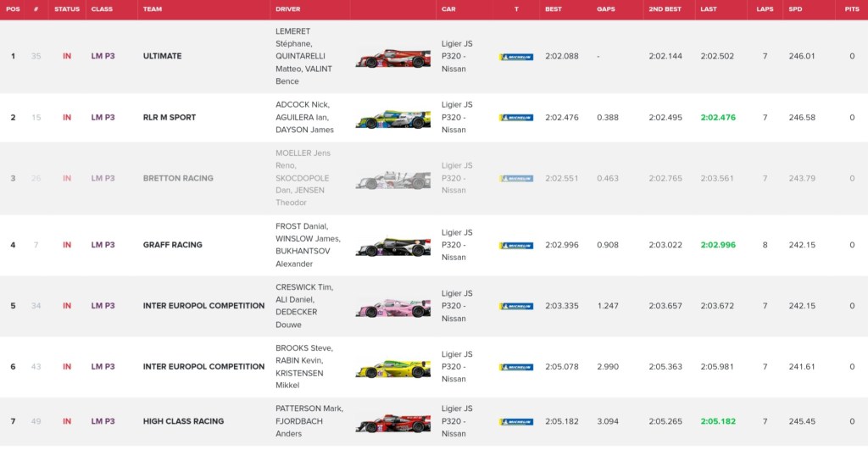Click the gap value 1.247
Viewport: 868px width, 450px height.
pos(607,306)
